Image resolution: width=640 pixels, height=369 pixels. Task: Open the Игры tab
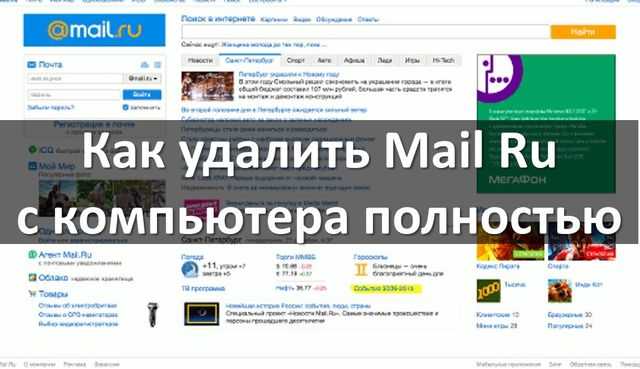tap(412, 60)
